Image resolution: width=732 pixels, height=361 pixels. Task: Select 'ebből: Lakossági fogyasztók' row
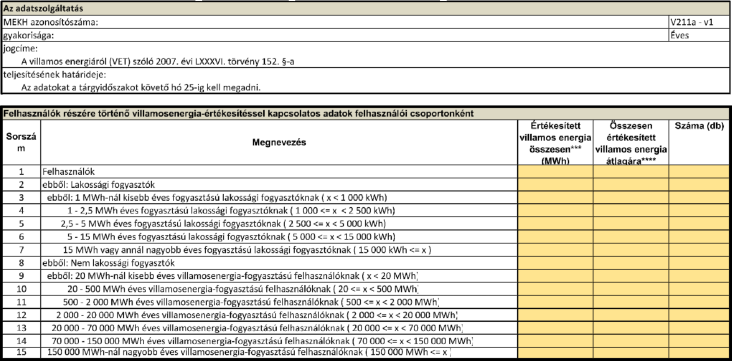coord(279,184)
